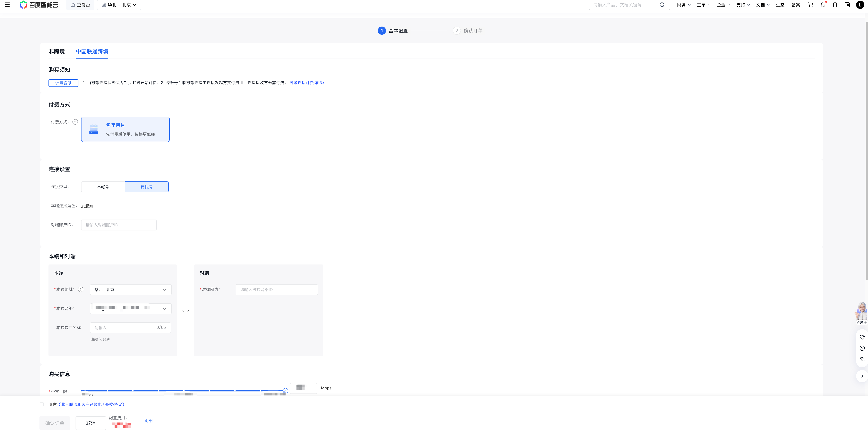
Task: Open the 华北 - 北京 region selector in header
Action: (x=119, y=5)
